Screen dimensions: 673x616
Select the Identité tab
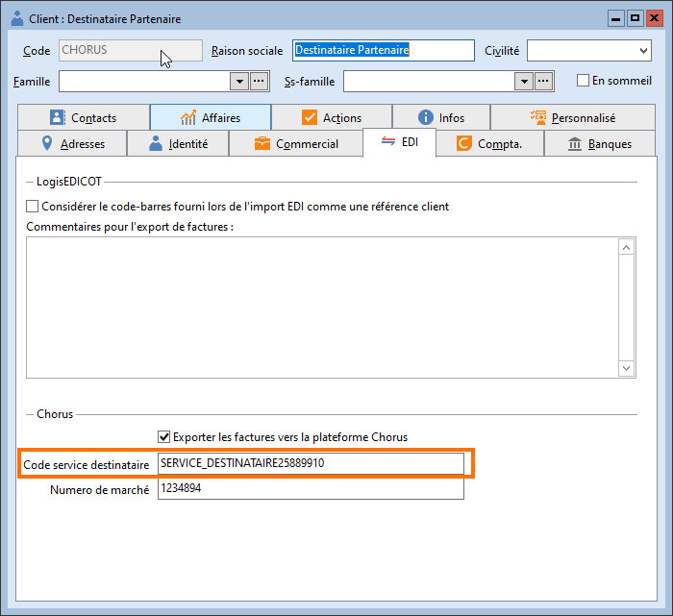[178, 144]
